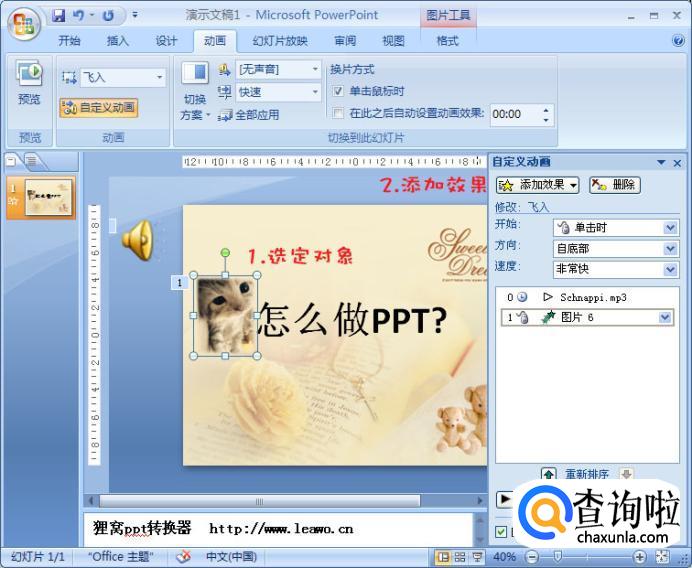Screen dimensions: 692x568
Task: Select slide 1 thumbnail
Action: 49,197
